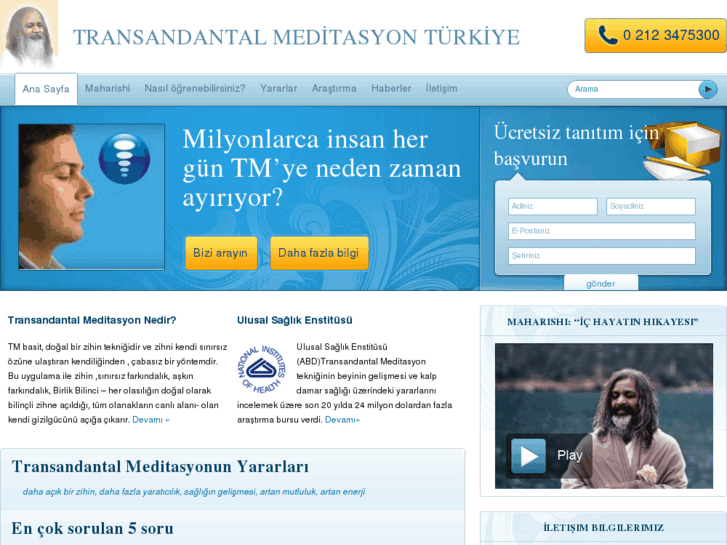Click the phone icon beside 0 212 3475300
The height and width of the screenshot is (545, 727).
point(608,35)
